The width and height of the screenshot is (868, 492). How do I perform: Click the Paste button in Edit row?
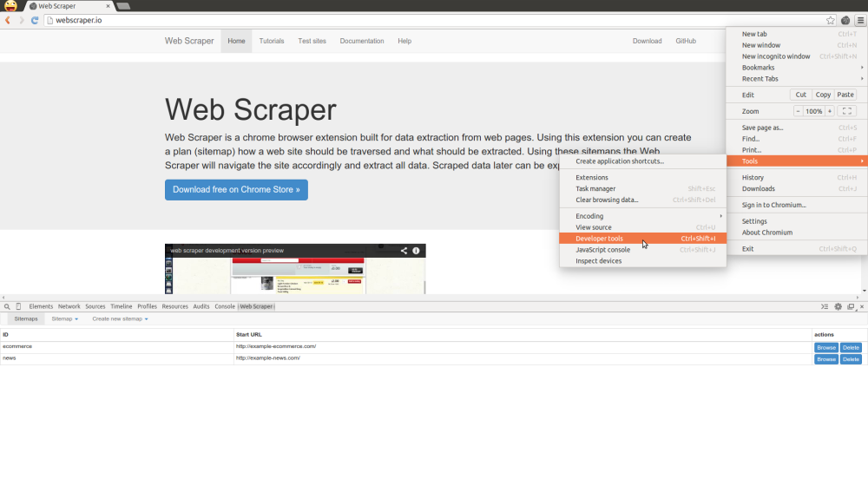[x=845, y=95]
